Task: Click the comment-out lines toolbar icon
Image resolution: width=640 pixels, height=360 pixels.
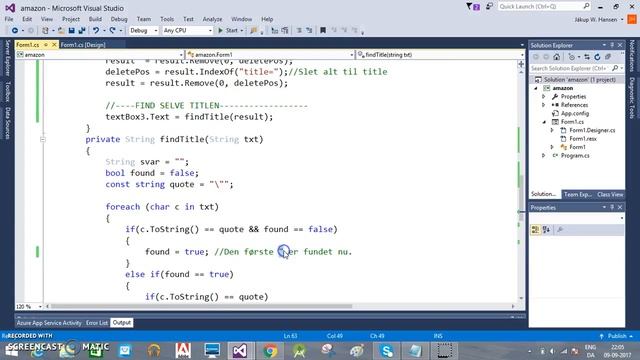Action: pyautogui.click(x=299, y=31)
